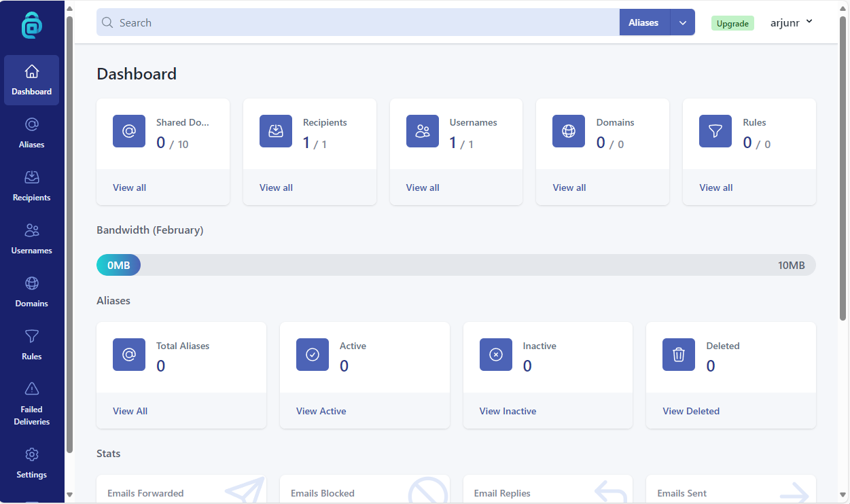Open Settings from the sidebar

pos(31,463)
